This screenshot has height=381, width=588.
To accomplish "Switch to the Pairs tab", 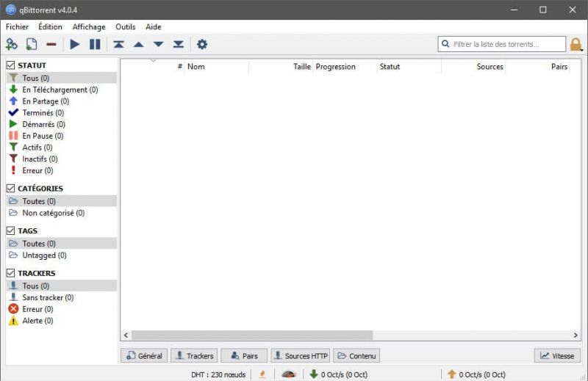I will [x=244, y=355].
